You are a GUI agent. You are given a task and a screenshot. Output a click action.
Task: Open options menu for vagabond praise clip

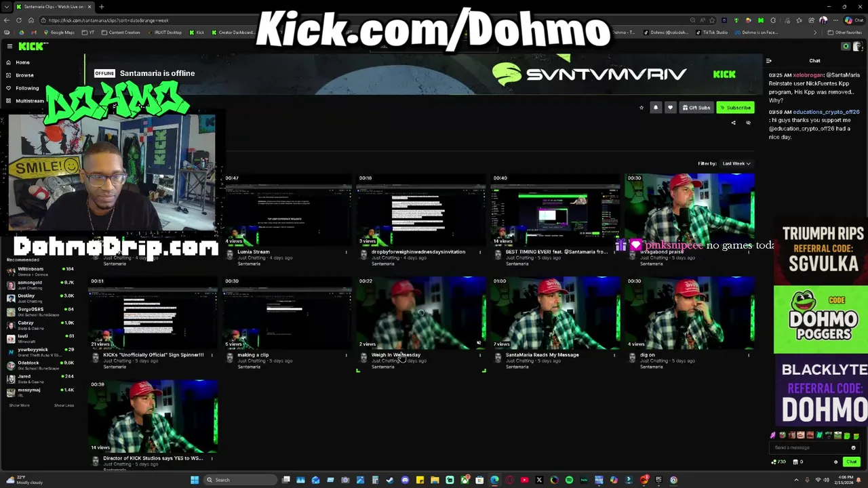pos(749,252)
